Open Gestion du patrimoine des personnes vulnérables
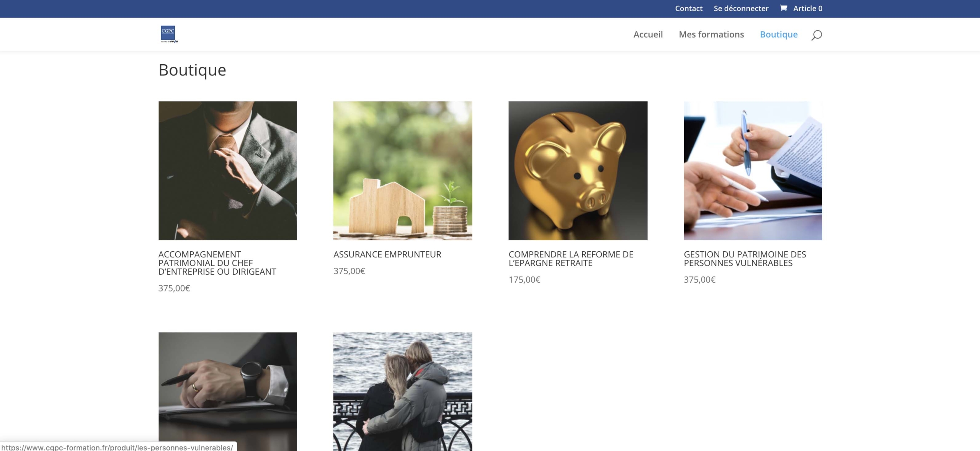This screenshot has width=980, height=451. [x=745, y=259]
